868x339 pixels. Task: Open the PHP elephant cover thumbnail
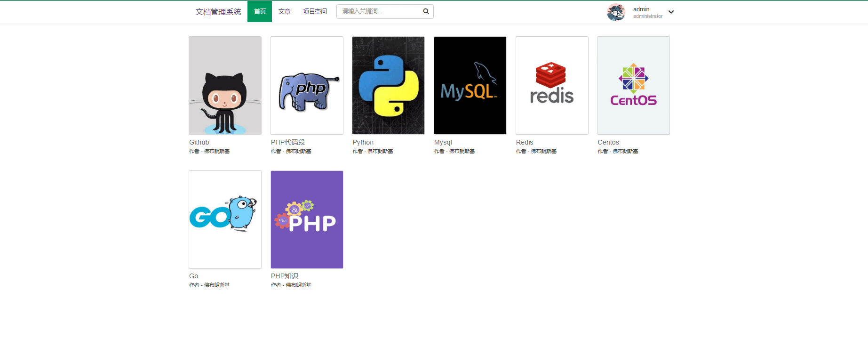click(x=307, y=85)
